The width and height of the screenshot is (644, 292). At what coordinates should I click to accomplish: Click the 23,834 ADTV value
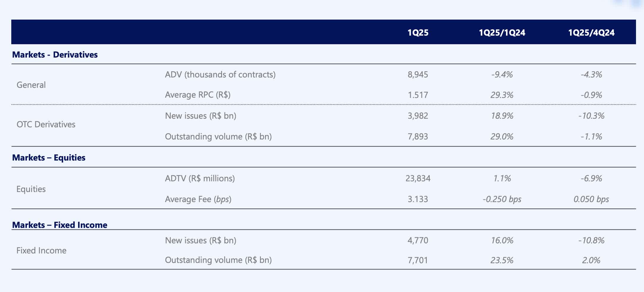pos(418,178)
